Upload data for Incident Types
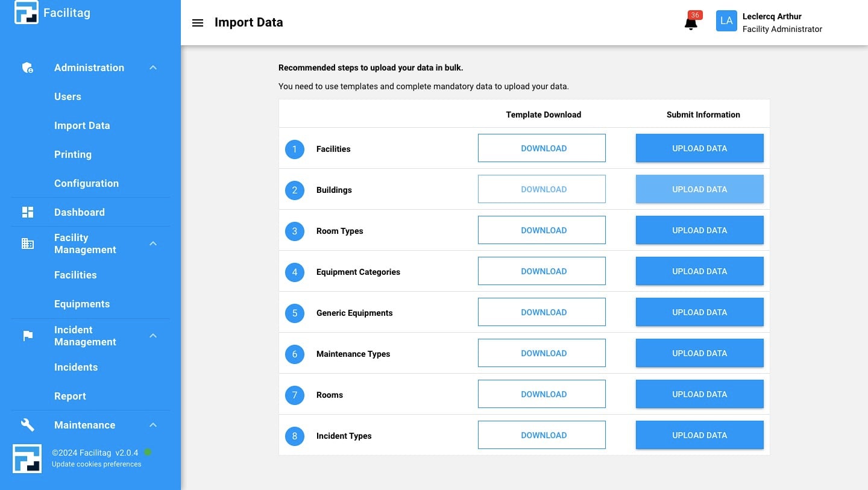The image size is (868, 490). click(699, 435)
